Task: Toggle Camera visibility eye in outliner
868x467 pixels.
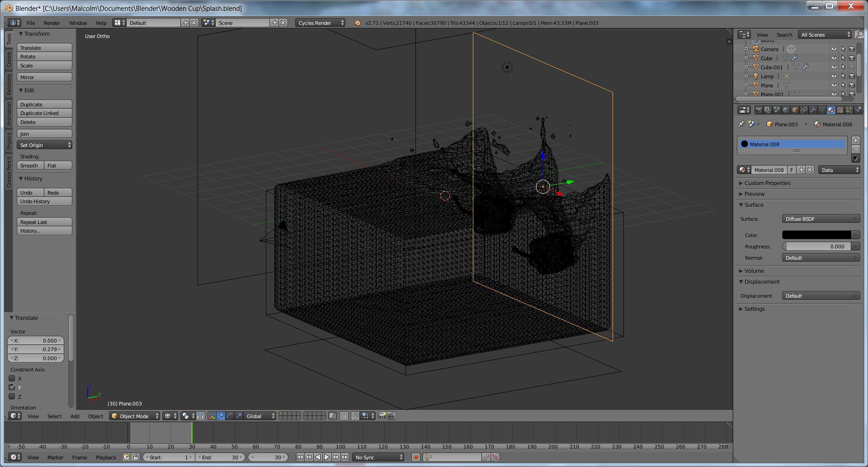Action: (x=834, y=49)
